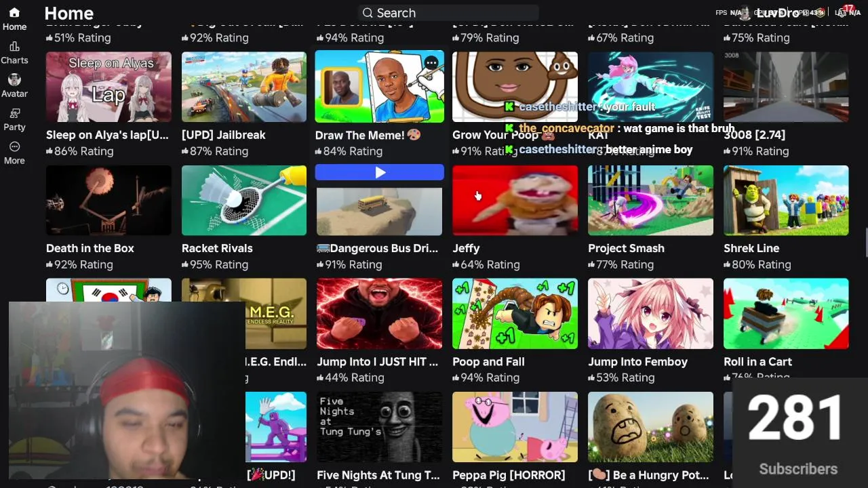Click the 'Roll in a Cart' title

click(757, 361)
